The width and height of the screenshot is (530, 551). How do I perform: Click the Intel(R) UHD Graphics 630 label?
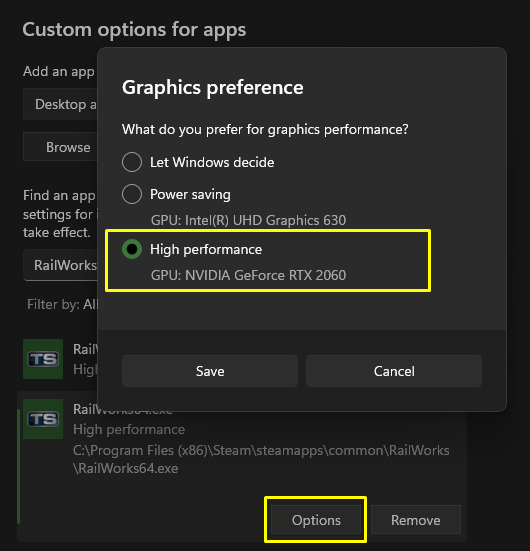pos(248,220)
